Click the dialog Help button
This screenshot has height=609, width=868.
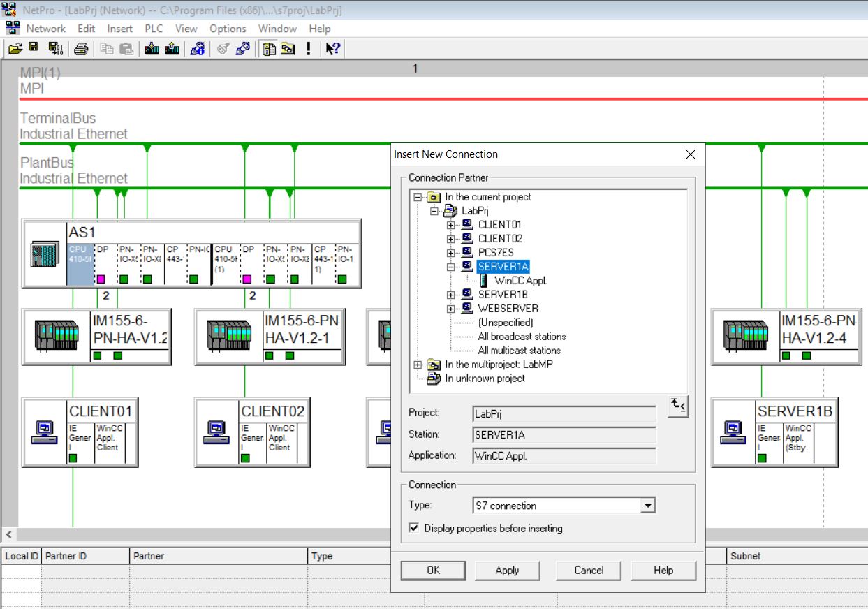(x=663, y=571)
